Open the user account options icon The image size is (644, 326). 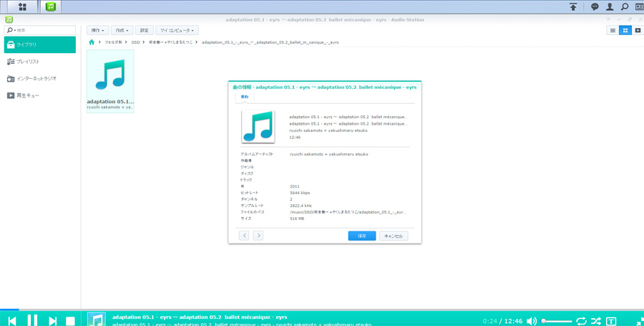pos(610,6)
